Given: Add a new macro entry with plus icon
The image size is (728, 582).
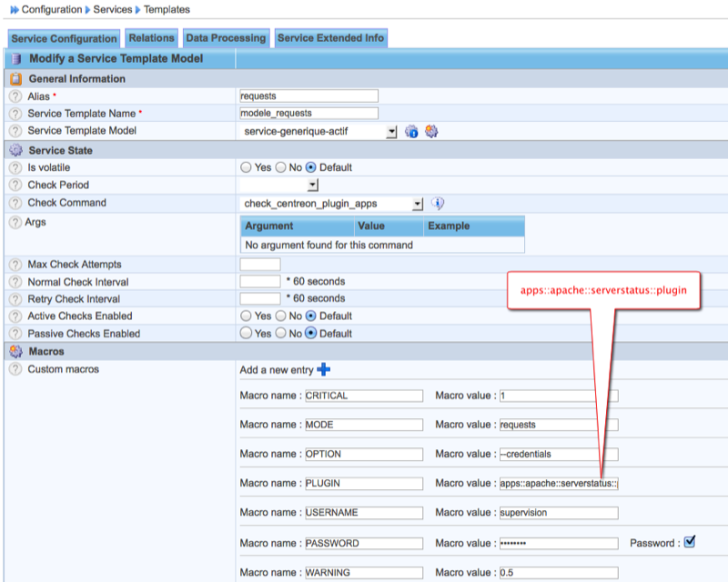Looking at the screenshot, I should [x=323, y=369].
